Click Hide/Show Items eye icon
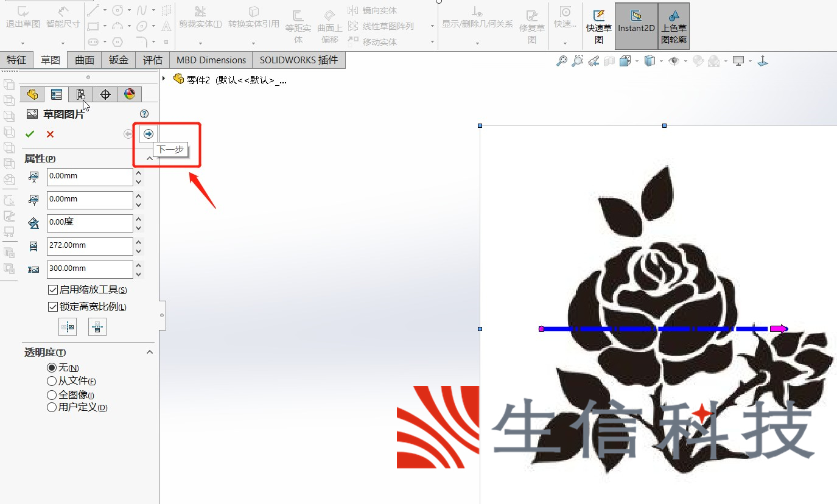 674,61
